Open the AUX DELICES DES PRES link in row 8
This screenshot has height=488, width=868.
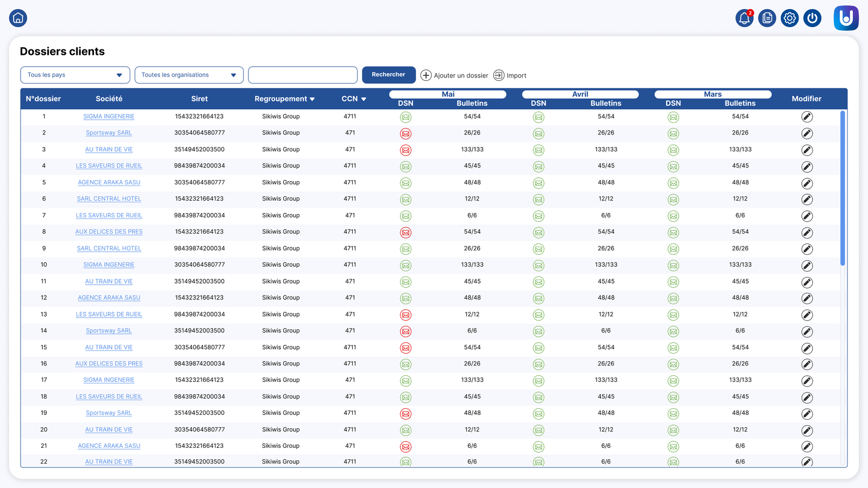pos(109,232)
